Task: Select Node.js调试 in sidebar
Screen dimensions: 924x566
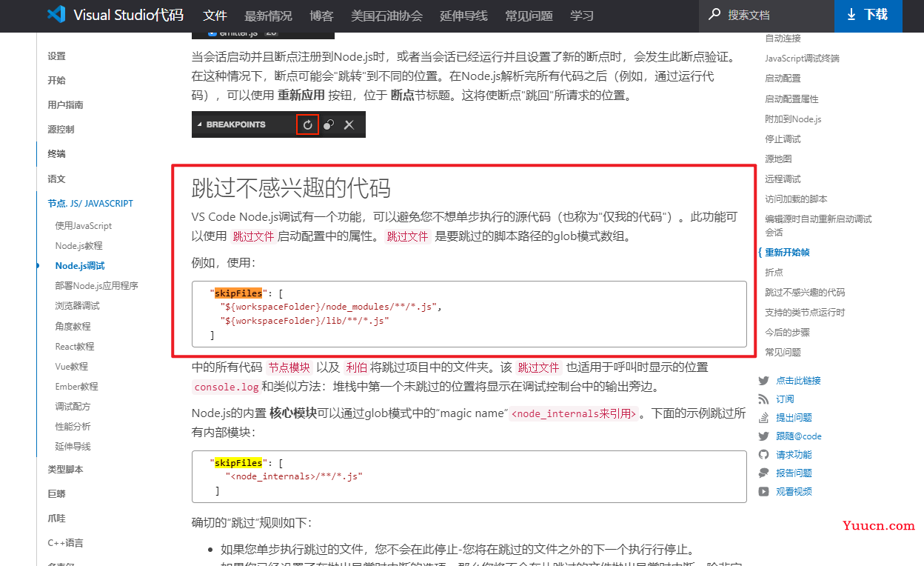Action: pos(80,265)
